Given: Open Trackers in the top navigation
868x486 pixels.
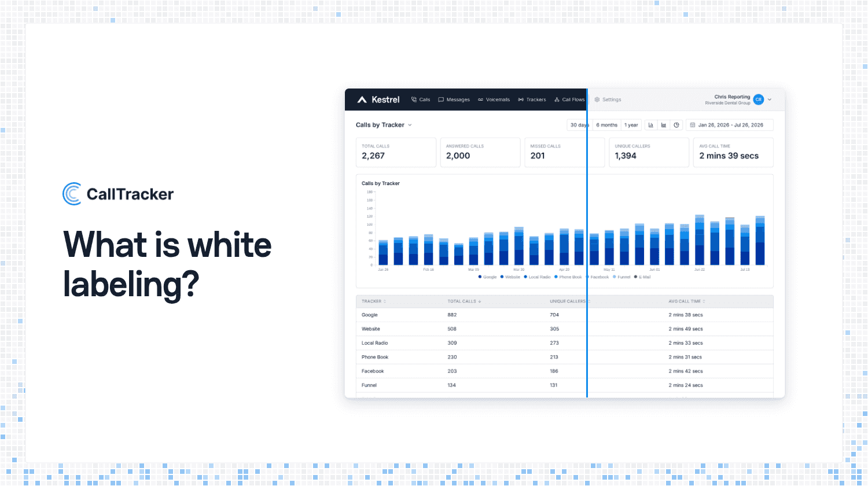Looking at the screenshot, I should click(532, 100).
